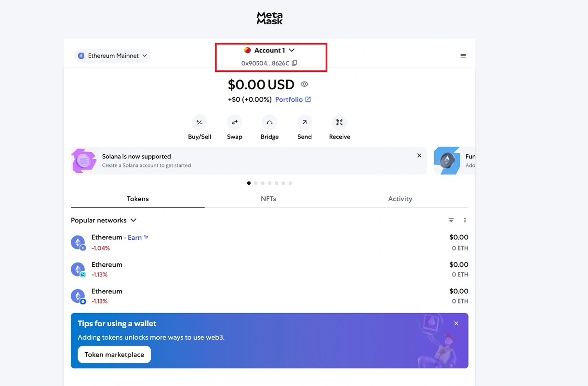Viewport: 588px width, 386px height.
Task: Select the second carousel dot
Action: tap(256, 183)
